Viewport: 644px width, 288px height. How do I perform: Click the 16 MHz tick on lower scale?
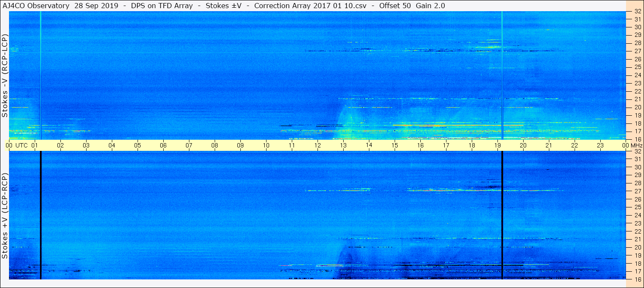637,279
